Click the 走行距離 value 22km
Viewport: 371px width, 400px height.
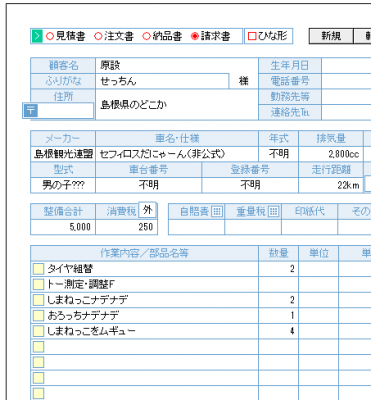tap(331, 185)
